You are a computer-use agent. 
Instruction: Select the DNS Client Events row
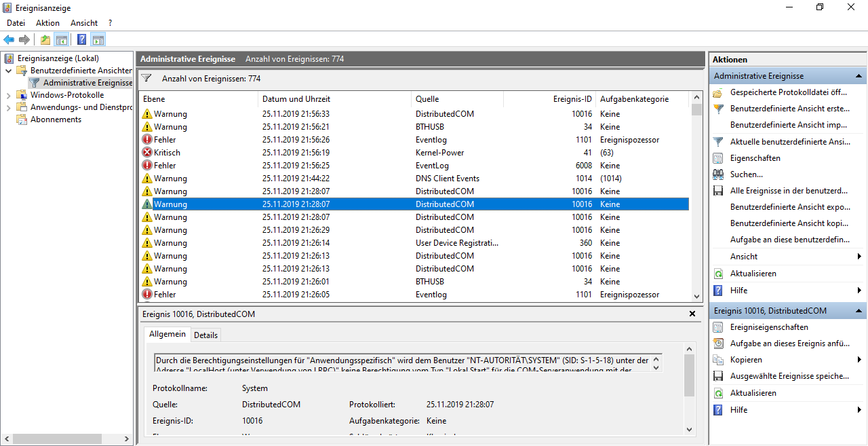pos(414,179)
